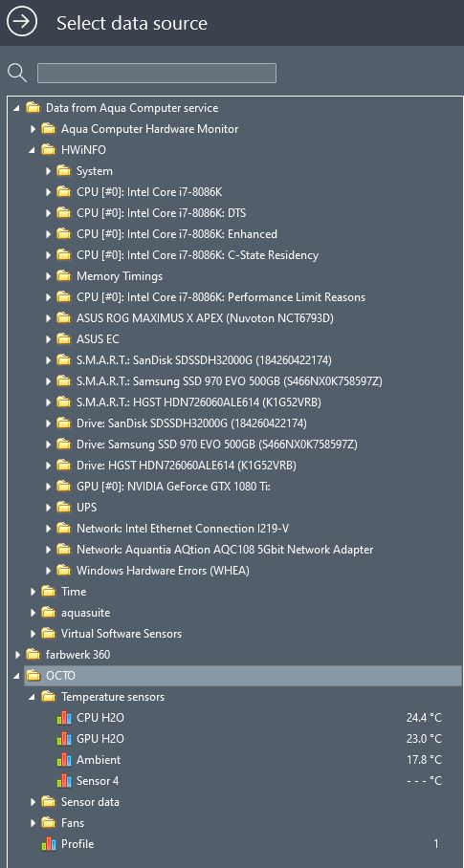This screenshot has height=868, width=464.
Task: Collapse the HWiNFO tree node
Action: click(33, 150)
